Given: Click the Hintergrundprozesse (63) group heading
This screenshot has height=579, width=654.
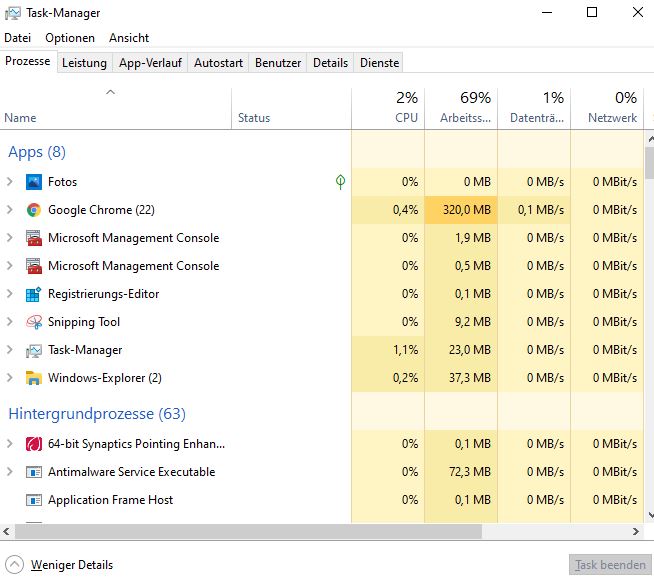Looking at the screenshot, I should coord(97,414).
